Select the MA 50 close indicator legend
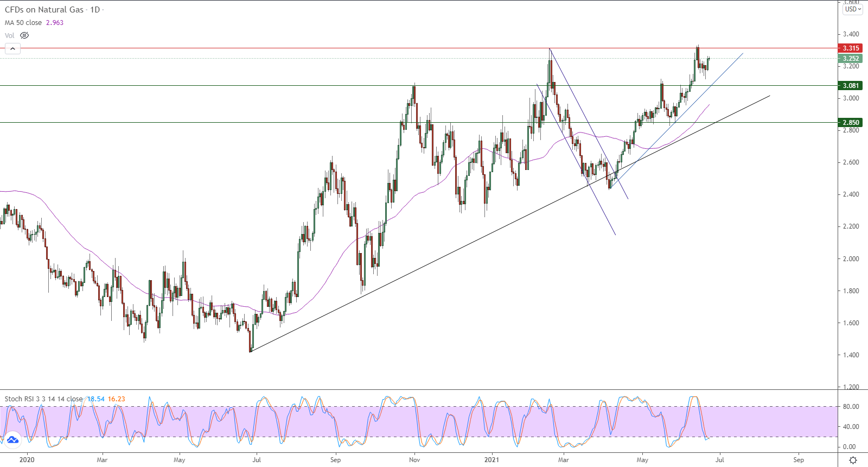Viewport: 868px width, 467px height. (x=23, y=23)
